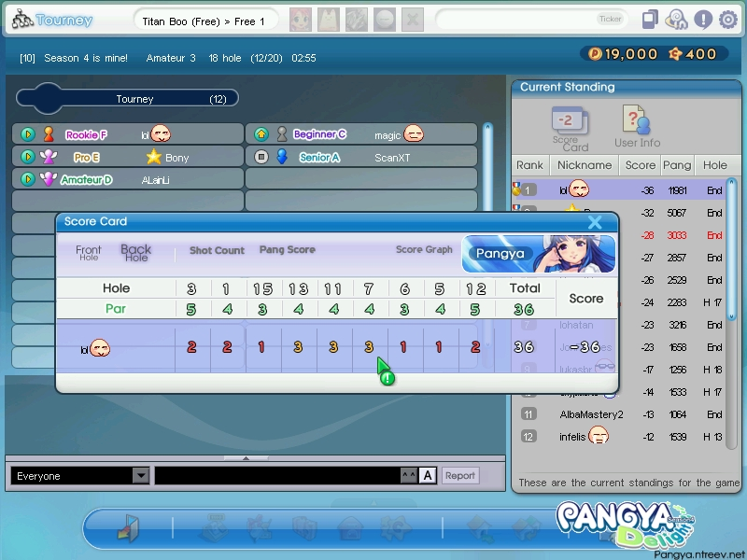Switch to the Front Hole tab

(89, 252)
